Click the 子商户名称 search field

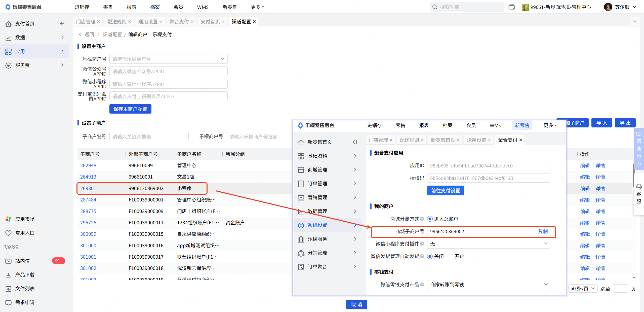[149, 136]
